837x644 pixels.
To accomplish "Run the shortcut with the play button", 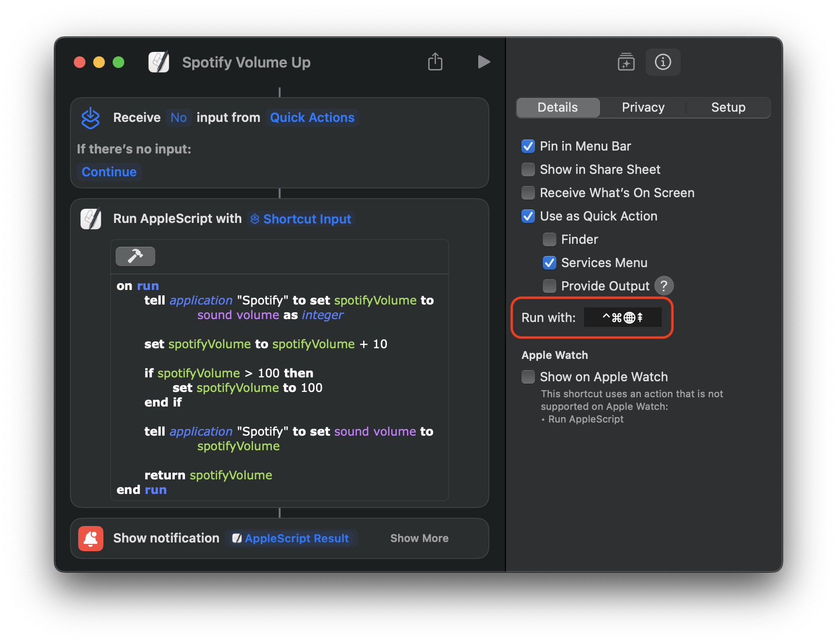I will pyautogui.click(x=484, y=62).
